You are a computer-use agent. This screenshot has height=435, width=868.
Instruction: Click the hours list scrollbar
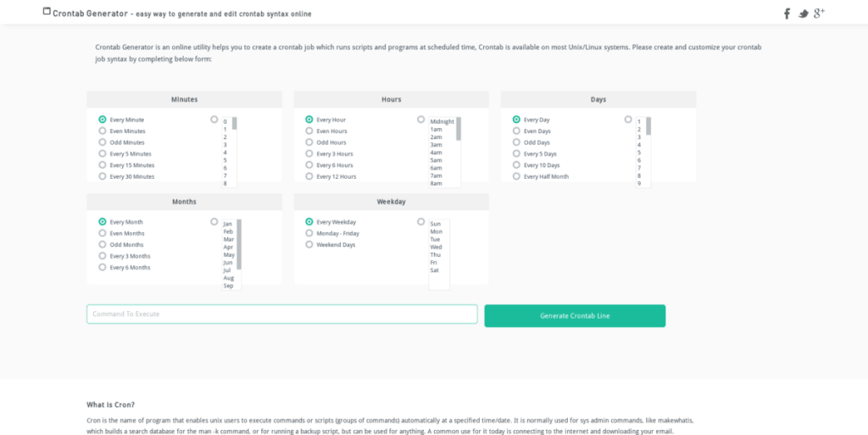(x=459, y=129)
